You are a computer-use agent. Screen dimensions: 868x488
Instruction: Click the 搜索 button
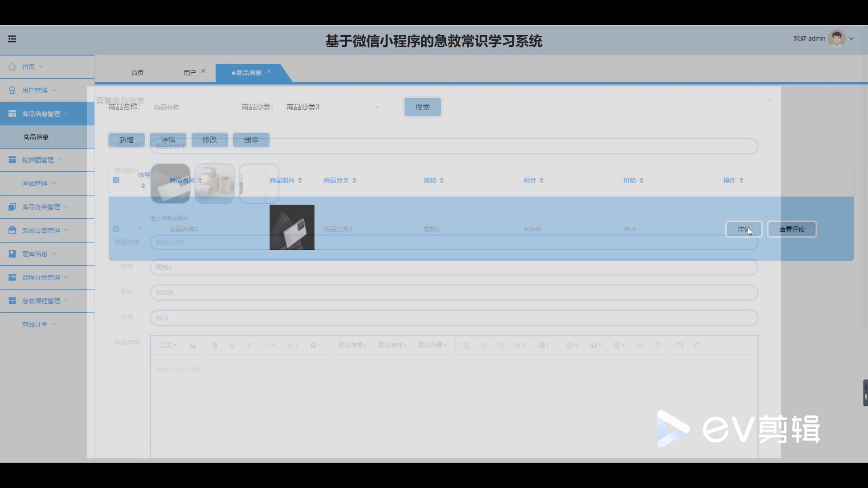tap(422, 107)
